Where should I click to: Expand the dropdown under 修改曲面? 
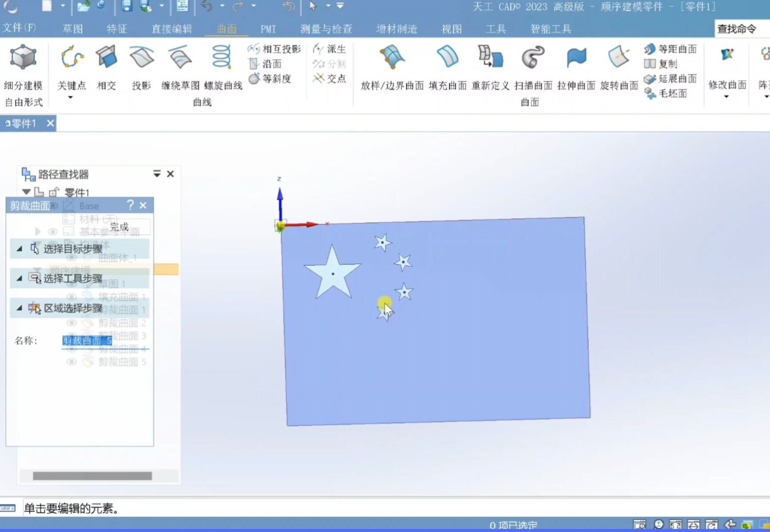[726, 97]
